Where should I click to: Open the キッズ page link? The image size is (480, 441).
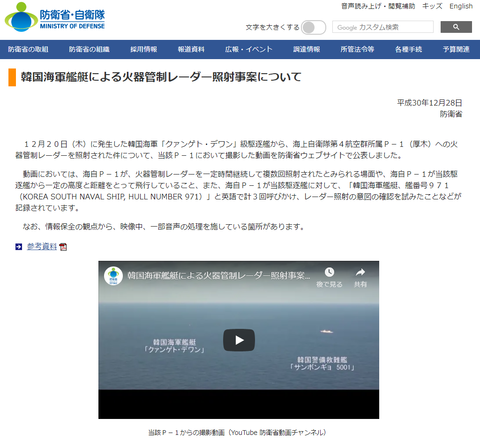pyautogui.click(x=432, y=6)
